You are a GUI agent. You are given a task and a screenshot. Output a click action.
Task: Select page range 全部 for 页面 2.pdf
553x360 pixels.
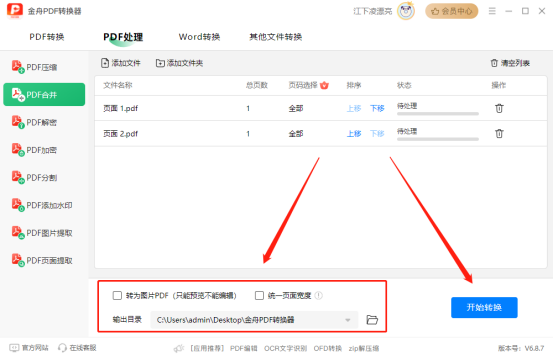[296, 134]
